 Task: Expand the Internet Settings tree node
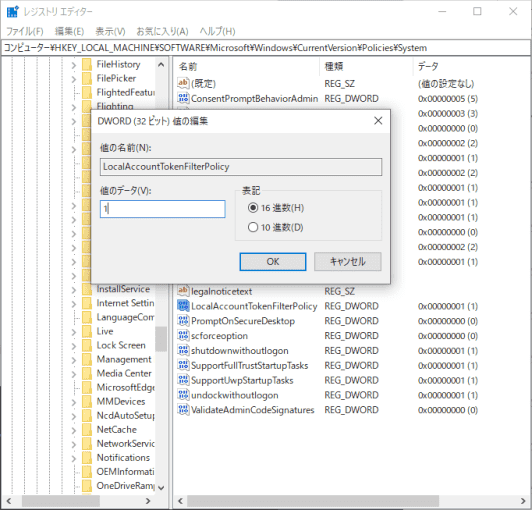(74, 304)
